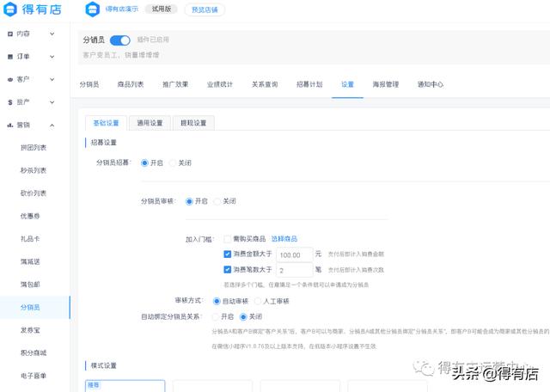The image size is (550, 392).
Task: Select 开启 for 分销员审核
Action: point(189,201)
